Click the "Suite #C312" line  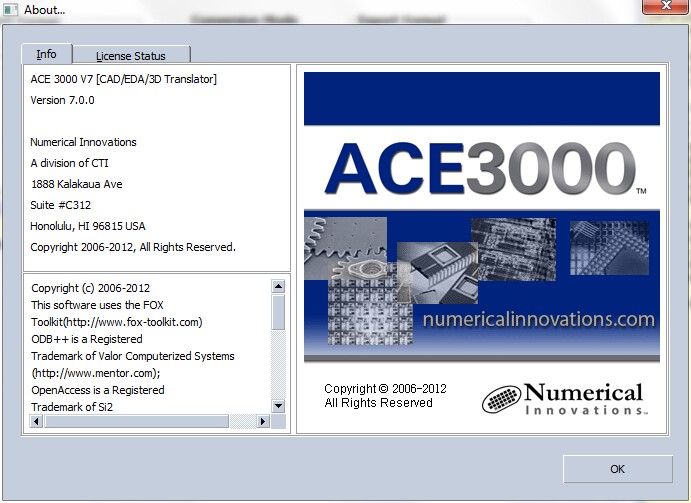[60, 205]
